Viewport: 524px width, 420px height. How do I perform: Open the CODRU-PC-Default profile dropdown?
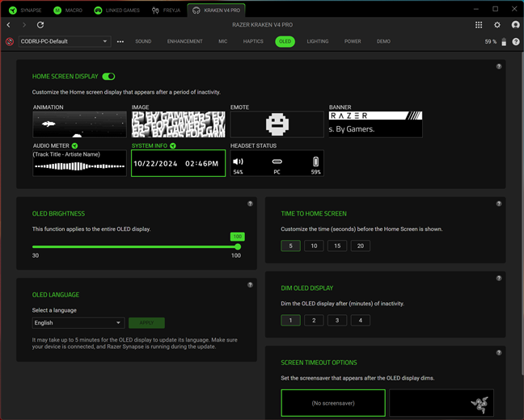point(65,41)
